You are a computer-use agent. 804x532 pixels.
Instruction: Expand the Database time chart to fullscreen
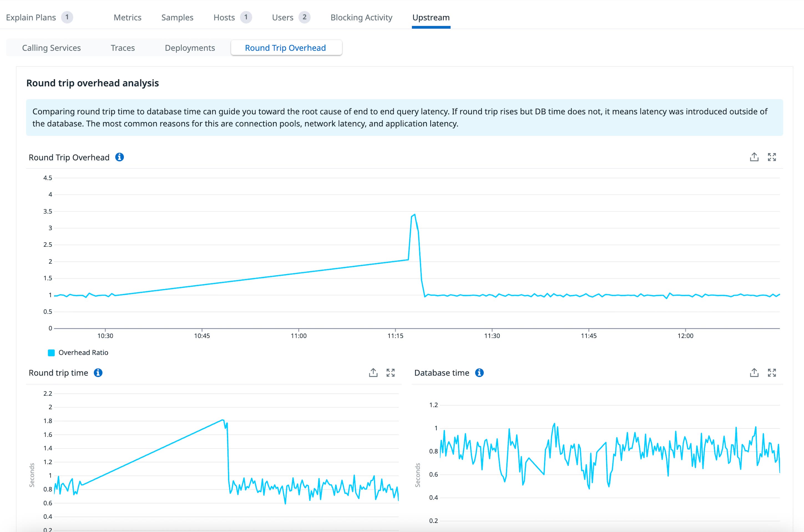pos(772,373)
